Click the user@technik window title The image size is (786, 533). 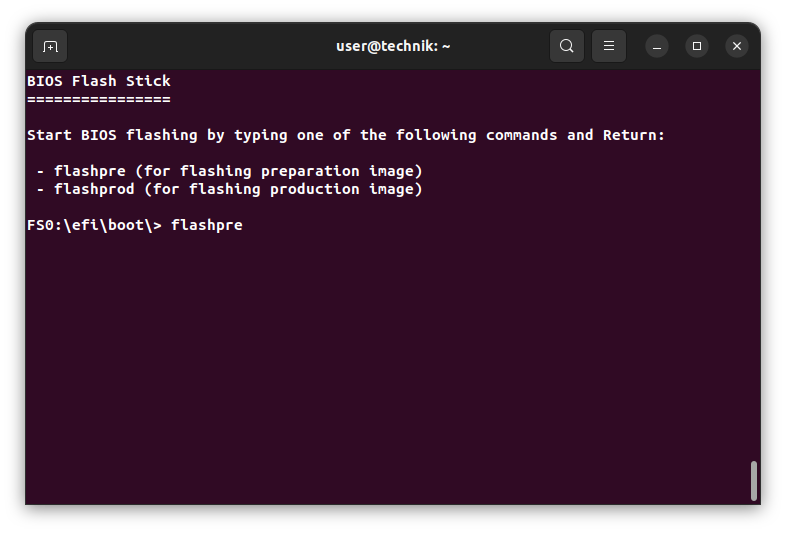pos(393,46)
